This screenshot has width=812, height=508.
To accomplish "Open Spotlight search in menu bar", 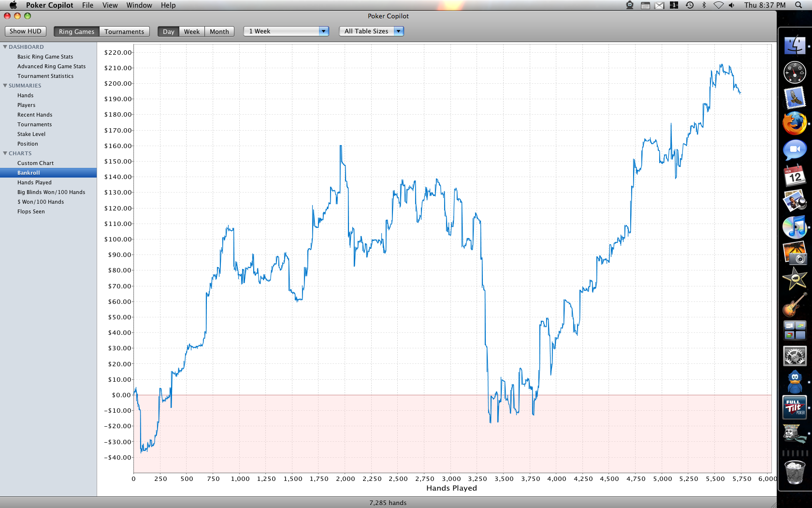I will 799,5.
